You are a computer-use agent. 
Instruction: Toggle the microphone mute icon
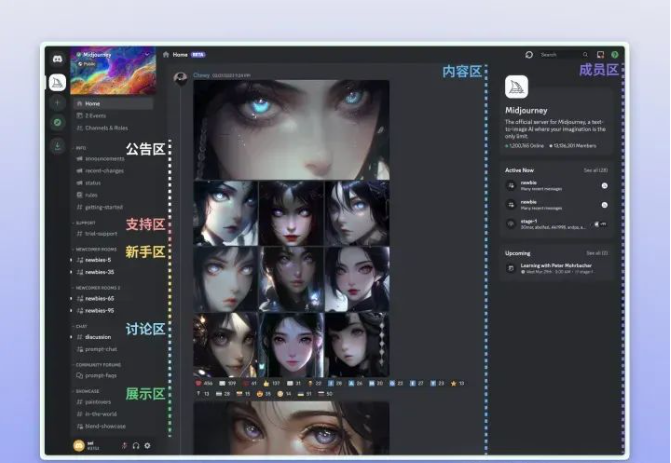[125, 445]
